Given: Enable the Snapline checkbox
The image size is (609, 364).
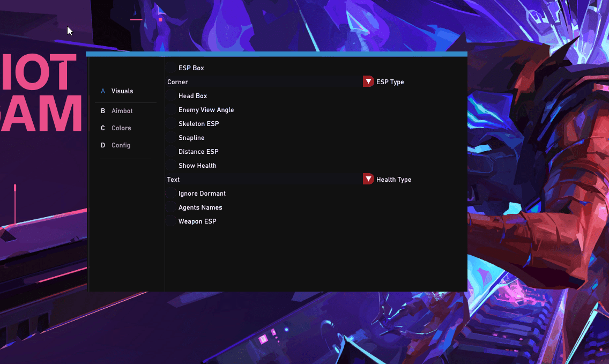Looking at the screenshot, I should point(172,138).
